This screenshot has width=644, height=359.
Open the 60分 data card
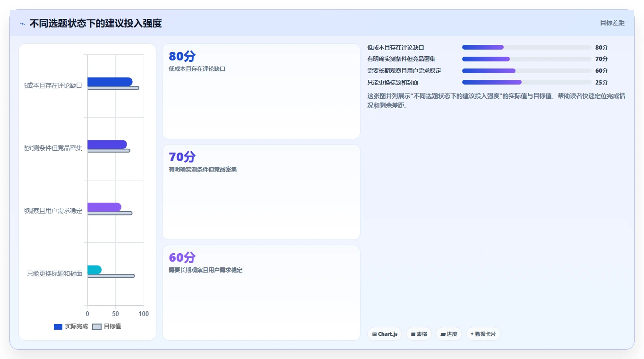261,292
